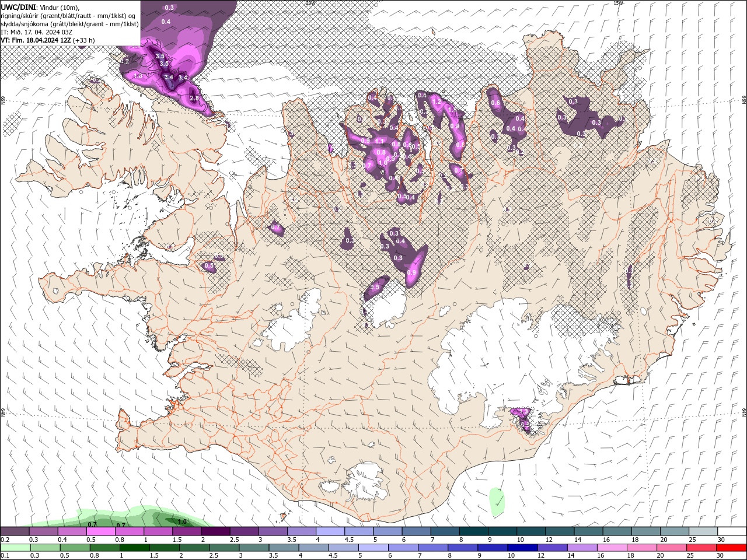Click the '15W' longitude label at top edge
Image resolution: width=747 pixels, height=560 pixels.
click(618, 3)
